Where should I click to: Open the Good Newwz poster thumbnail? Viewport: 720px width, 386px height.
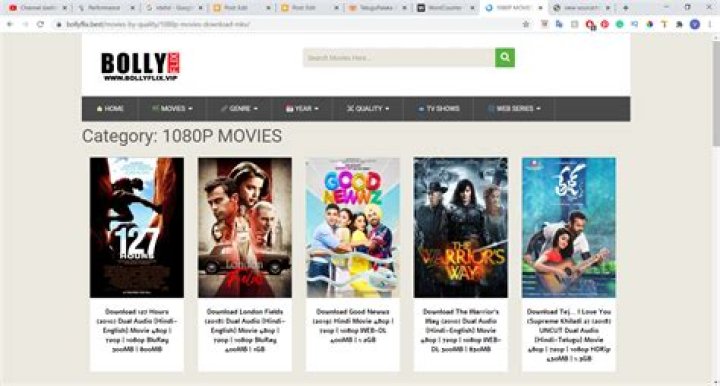pyautogui.click(x=353, y=228)
